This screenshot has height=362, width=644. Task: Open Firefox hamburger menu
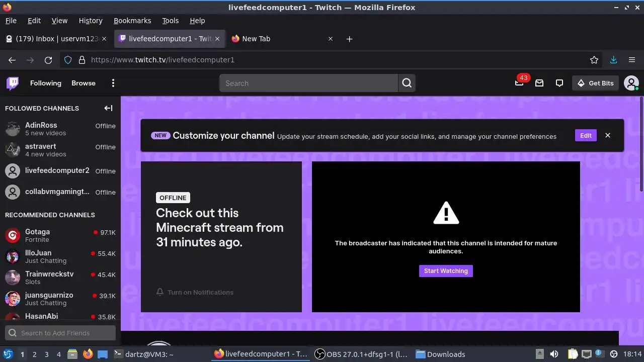pos(632,60)
